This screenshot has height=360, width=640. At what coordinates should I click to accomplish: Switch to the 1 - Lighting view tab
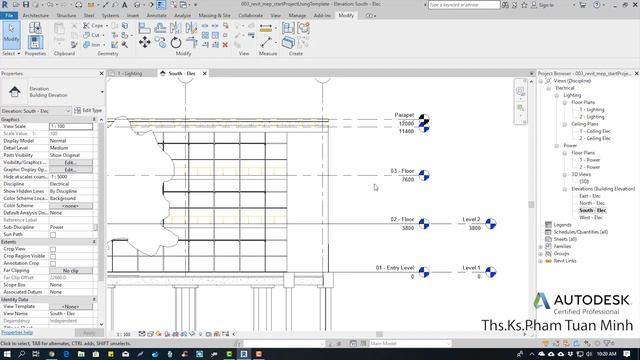click(130, 73)
